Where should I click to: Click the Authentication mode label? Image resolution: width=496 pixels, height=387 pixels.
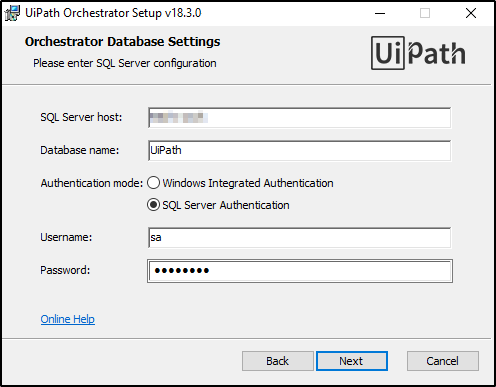pyautogui.click(x=92, y=183)
